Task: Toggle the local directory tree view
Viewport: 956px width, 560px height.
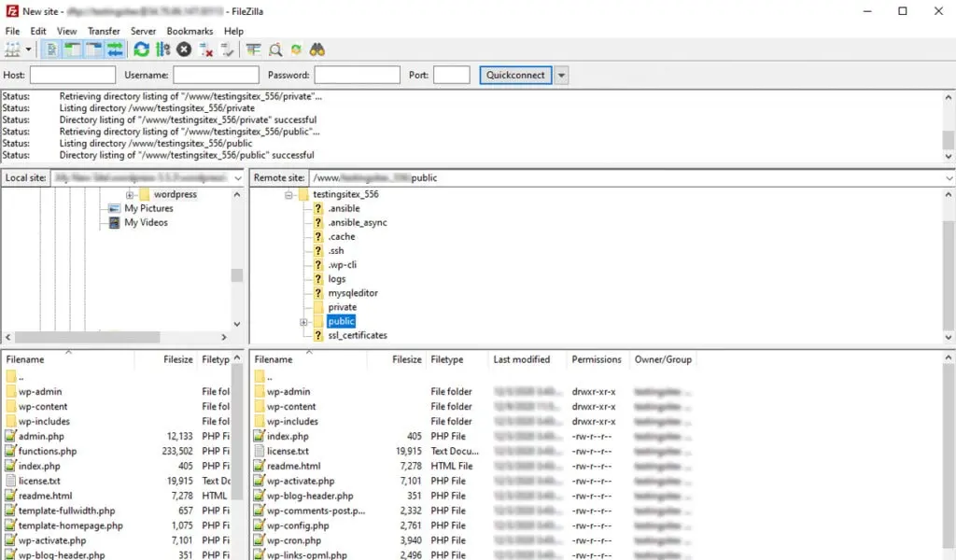Action: (72, 49)
